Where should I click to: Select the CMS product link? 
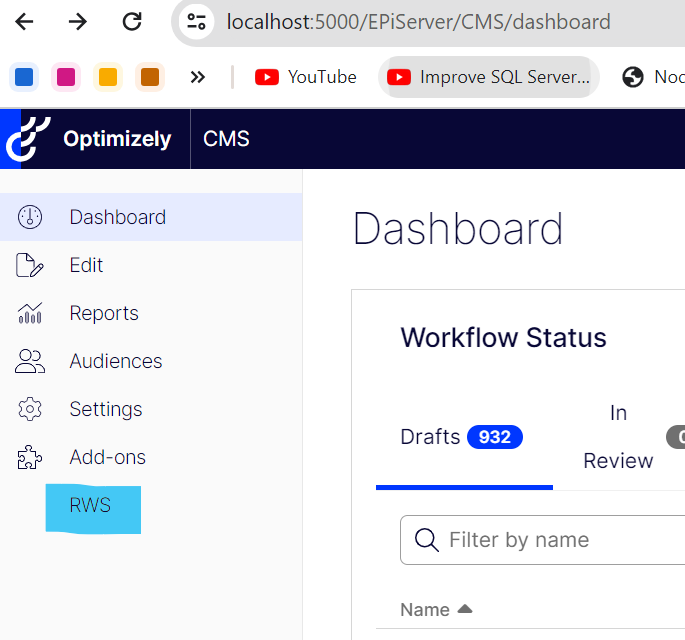pyautogui.click(x=226, y=139)
